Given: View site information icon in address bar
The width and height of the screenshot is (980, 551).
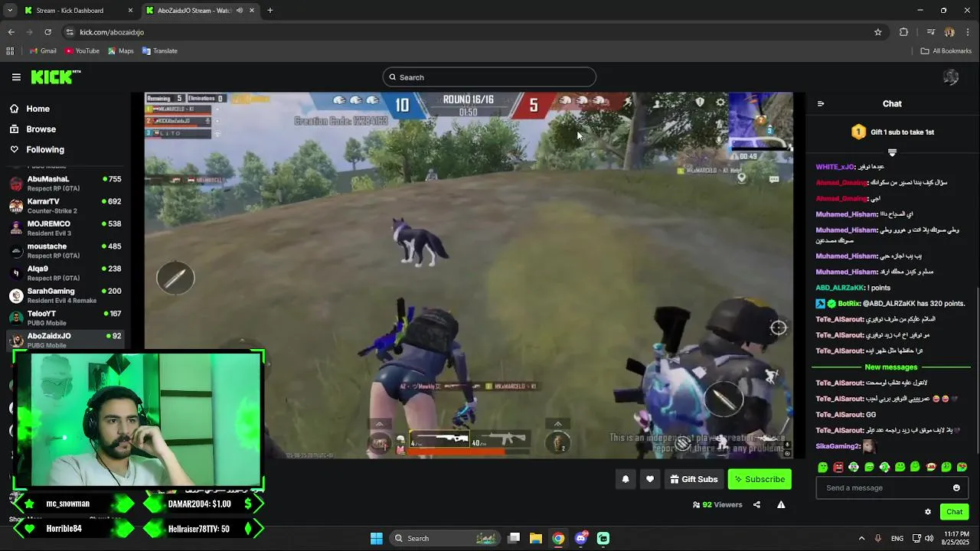Looking at the screenshot, I should click(70, 32).
